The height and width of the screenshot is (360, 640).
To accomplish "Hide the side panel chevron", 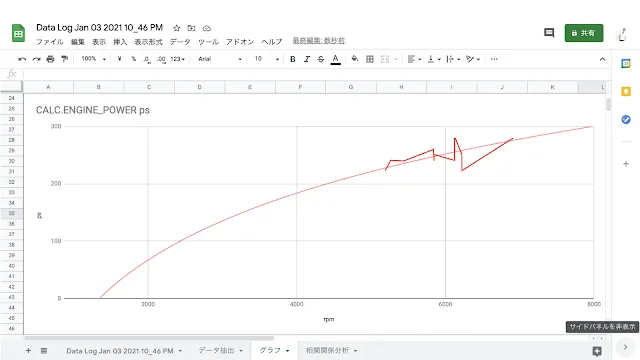I will [x=625, y=347].
